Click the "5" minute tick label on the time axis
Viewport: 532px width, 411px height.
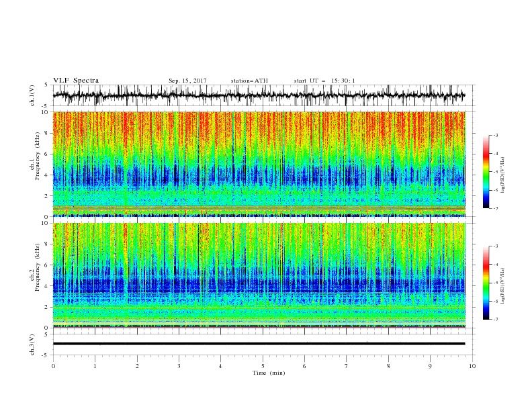(263, 366)
